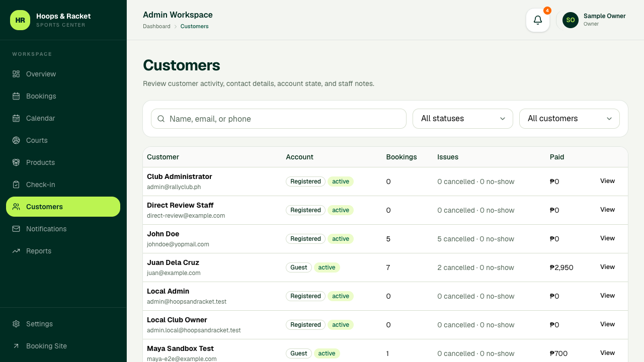The image size is (644, 362).
Task: Click the Customer column header
Action: point(163,157)
